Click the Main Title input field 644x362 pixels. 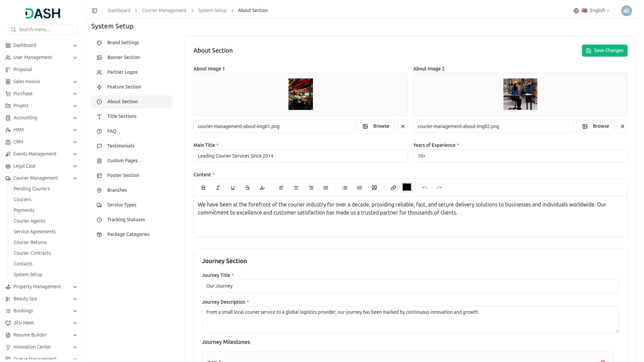pos(301,156)
